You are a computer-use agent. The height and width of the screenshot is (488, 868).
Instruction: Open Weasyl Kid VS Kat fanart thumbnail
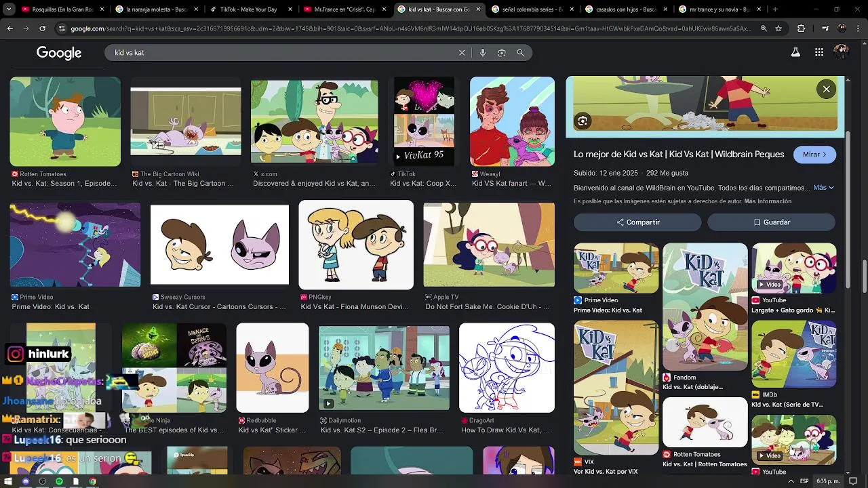[512, 121]
